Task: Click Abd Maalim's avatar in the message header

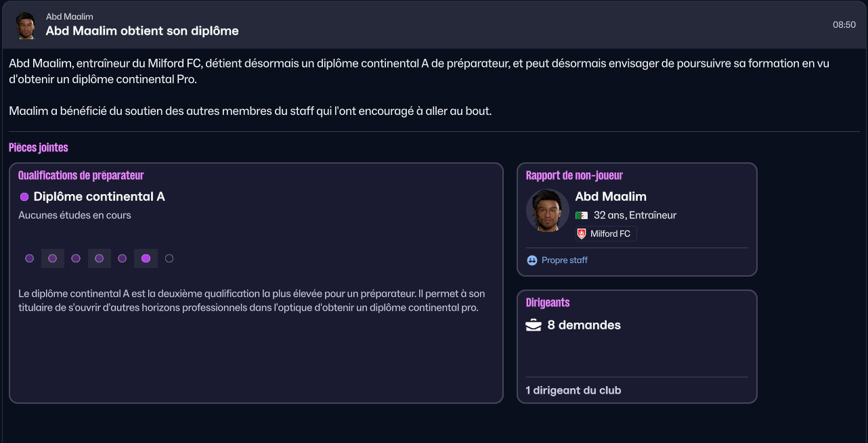Action: click(x=25, y=25)
